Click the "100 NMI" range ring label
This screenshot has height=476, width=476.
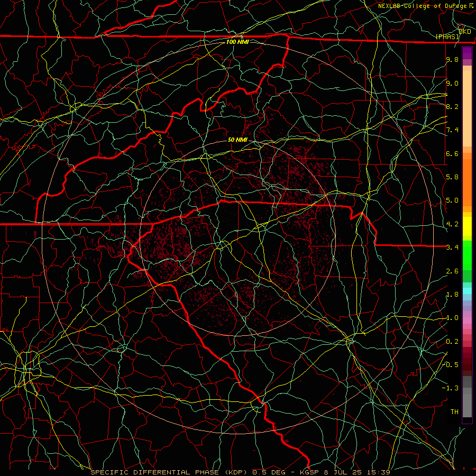coord(237,42)
